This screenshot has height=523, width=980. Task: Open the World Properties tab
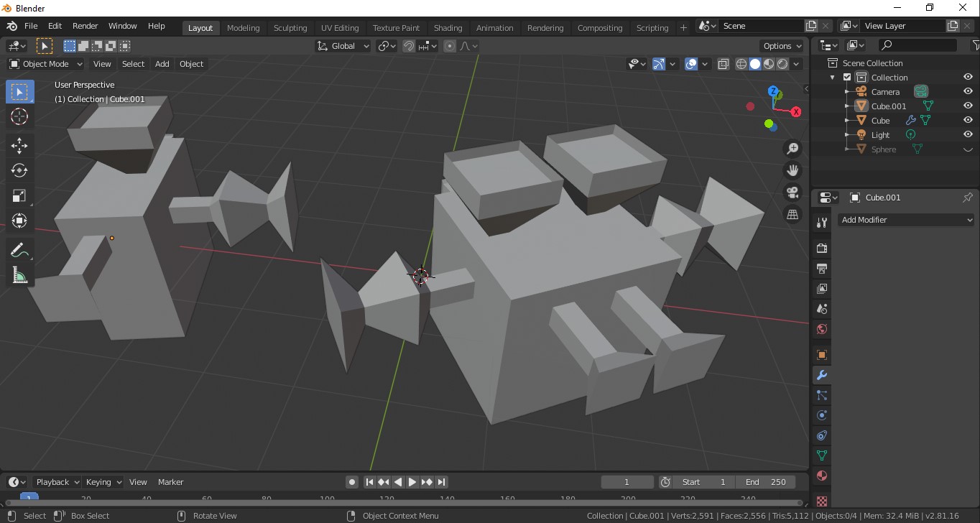click(x=820, y=328)
